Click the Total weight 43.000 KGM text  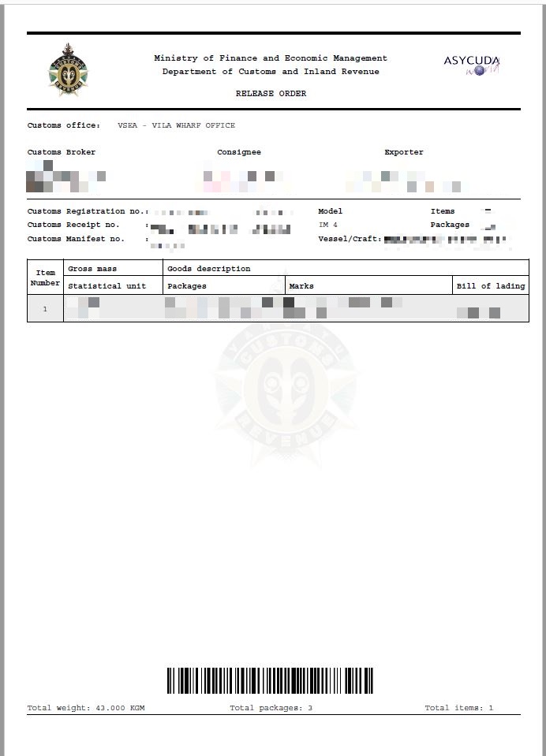coord(86,708)
